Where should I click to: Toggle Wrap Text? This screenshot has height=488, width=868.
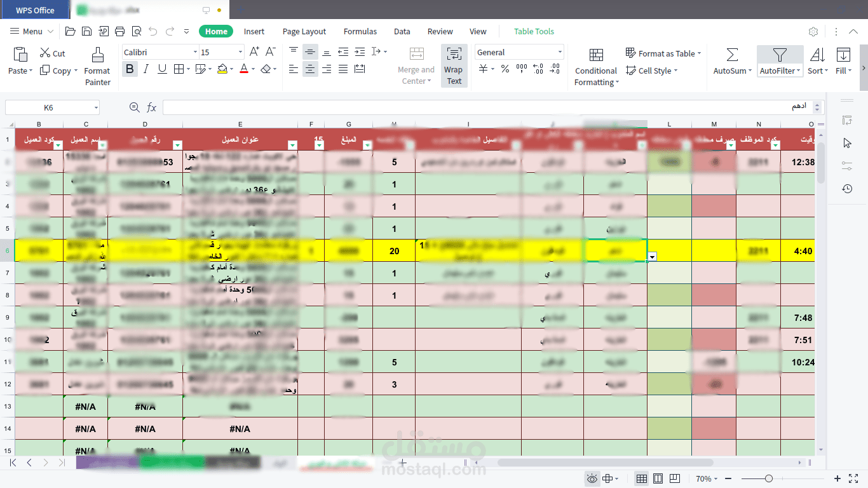point(454,65)
